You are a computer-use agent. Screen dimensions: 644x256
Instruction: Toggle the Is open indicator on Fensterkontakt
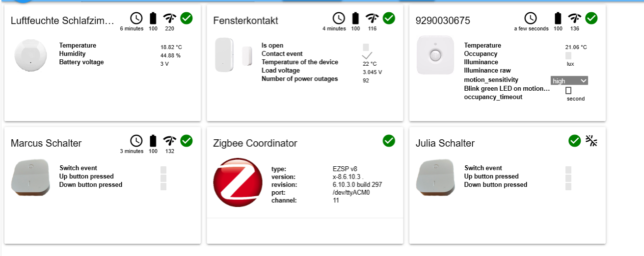pos(366,47)
